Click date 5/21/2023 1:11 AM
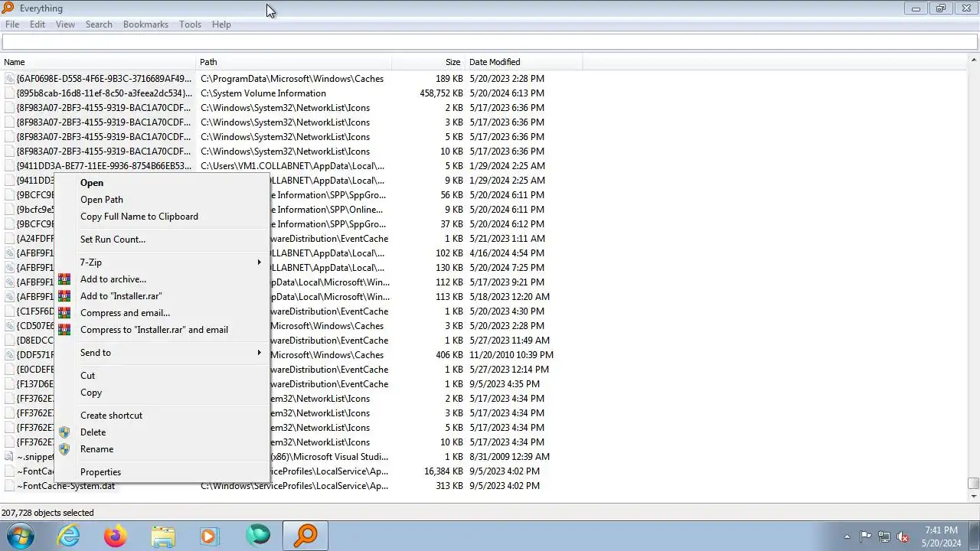 pyautogui.click(x=507, y=239)
